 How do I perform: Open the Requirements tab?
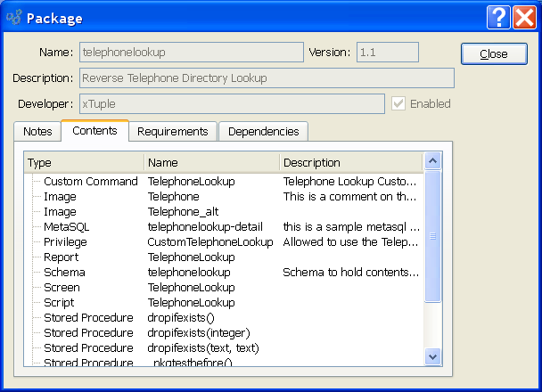pyautogui.click(x=173, y=131)
